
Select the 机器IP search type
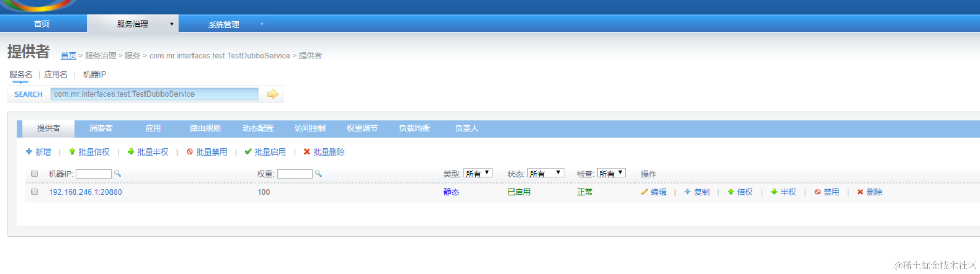pos(94,74)
